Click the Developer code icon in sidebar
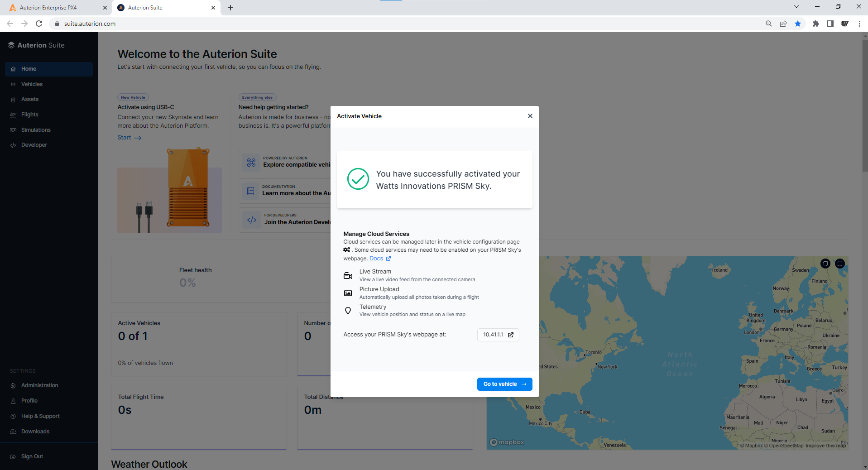 [x=13, y=145]
